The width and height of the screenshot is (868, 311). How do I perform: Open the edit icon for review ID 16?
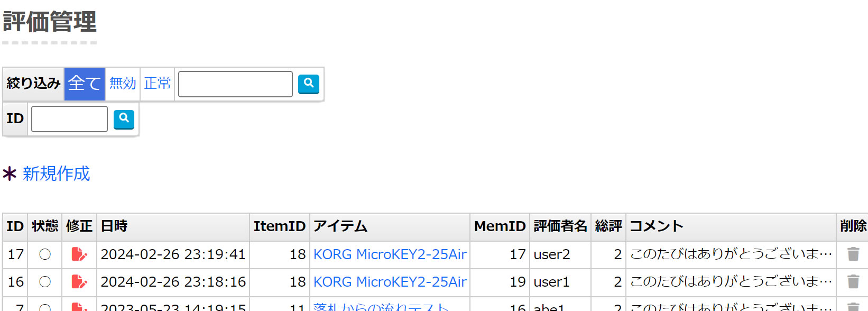79,282
